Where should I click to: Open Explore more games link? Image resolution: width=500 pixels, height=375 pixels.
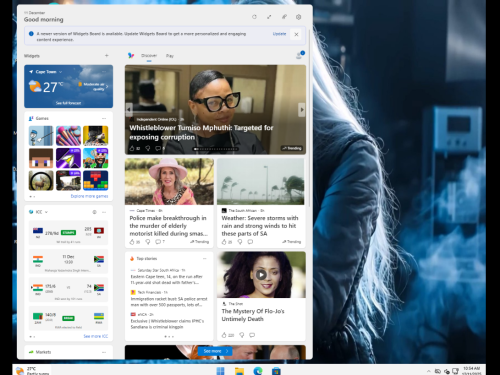[x=89, y=196]
